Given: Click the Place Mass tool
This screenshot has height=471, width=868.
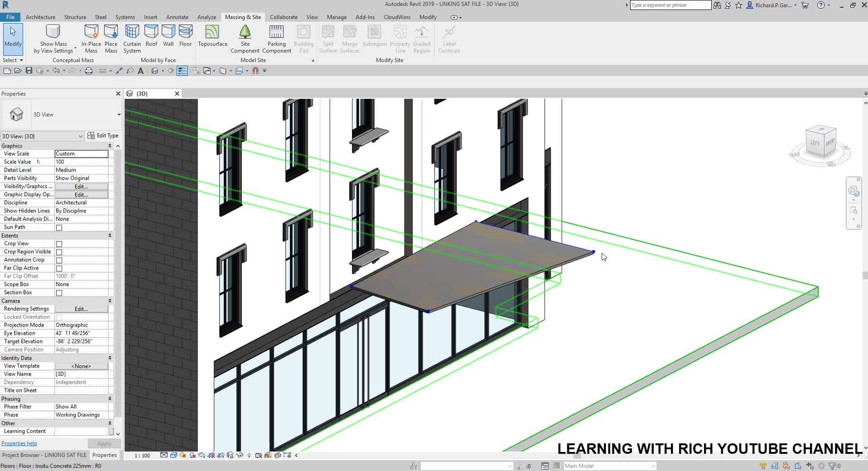Looking at the screenshot, I should click(x=111, y=39).
